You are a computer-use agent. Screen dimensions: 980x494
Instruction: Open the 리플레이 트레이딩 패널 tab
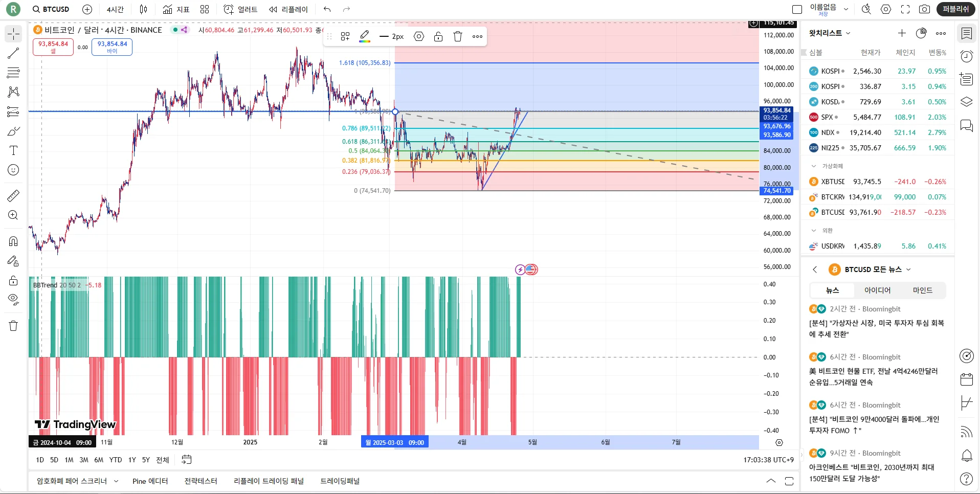pyautogui.click(x=269, y=481)
